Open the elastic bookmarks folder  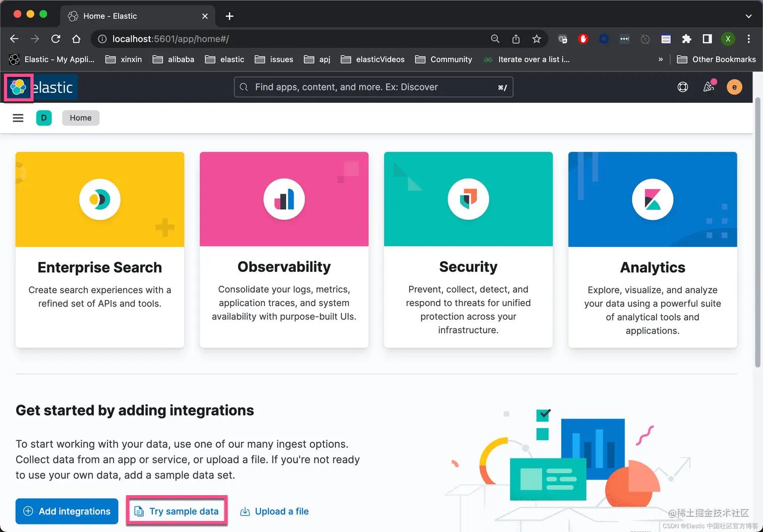click(x=225, y=60)
